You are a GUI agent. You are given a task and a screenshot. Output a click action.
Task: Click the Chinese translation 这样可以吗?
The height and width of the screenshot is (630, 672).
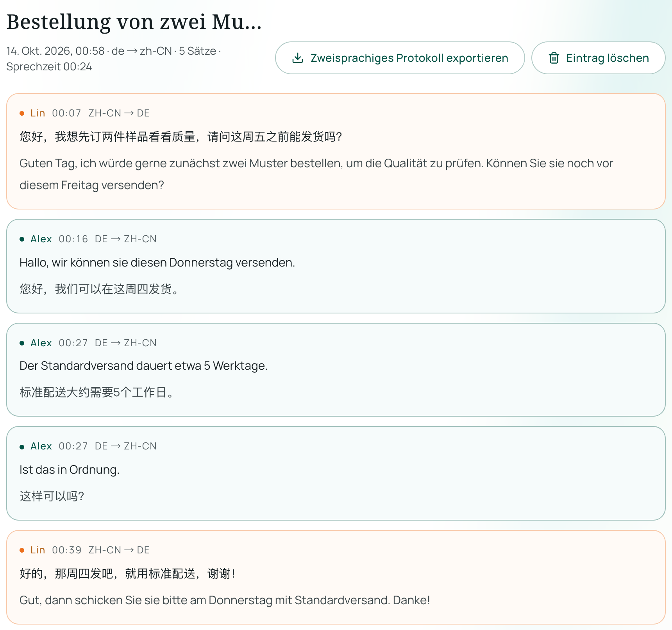click(52, 496)
